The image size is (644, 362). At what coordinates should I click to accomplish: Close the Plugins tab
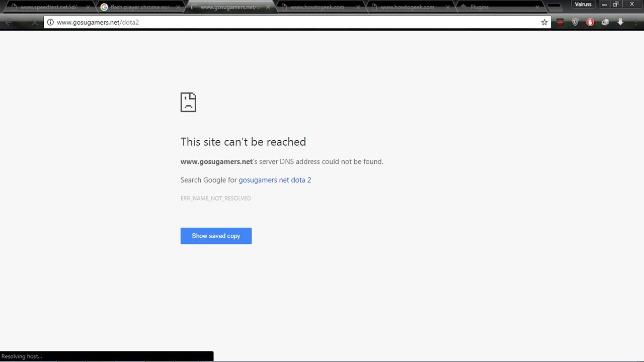coord(537,7)
